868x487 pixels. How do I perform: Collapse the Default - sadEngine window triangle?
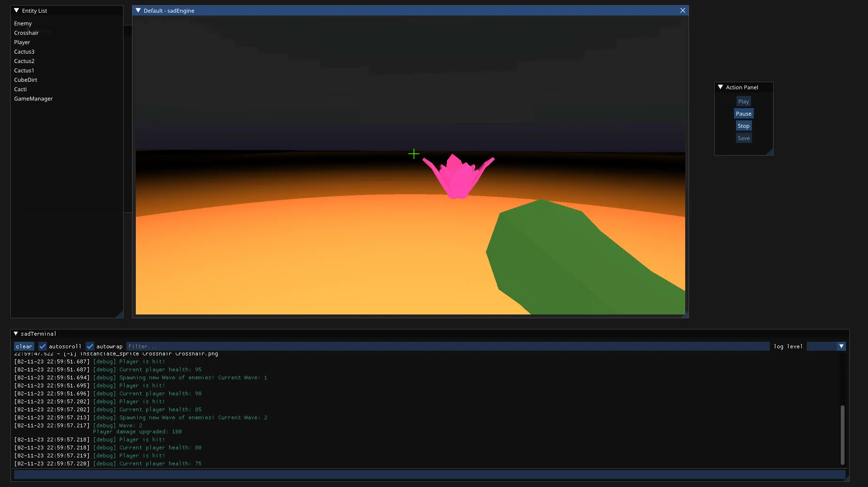pyautogui.click(x=138, y=10)
